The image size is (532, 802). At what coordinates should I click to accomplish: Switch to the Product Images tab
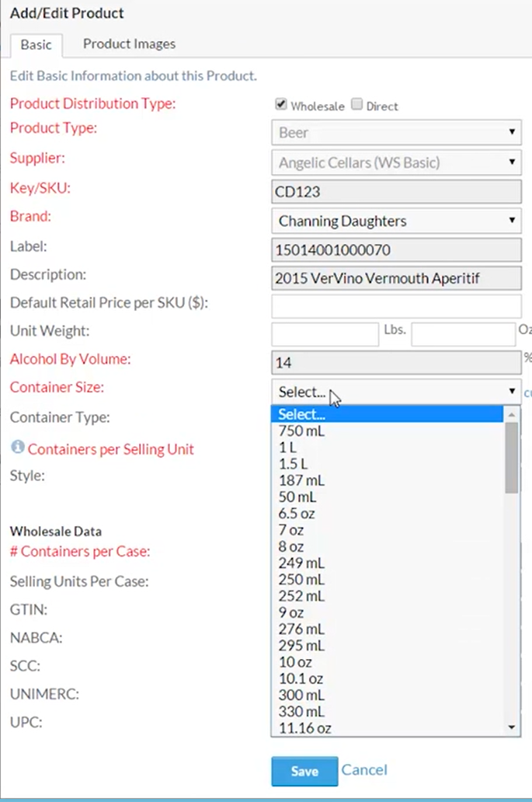(129, 44)
